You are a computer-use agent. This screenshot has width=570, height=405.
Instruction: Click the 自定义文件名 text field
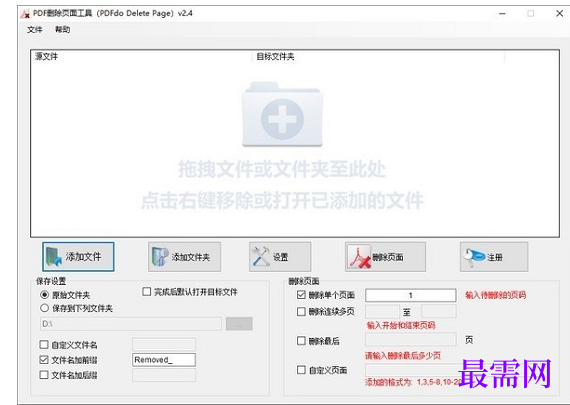164,344
